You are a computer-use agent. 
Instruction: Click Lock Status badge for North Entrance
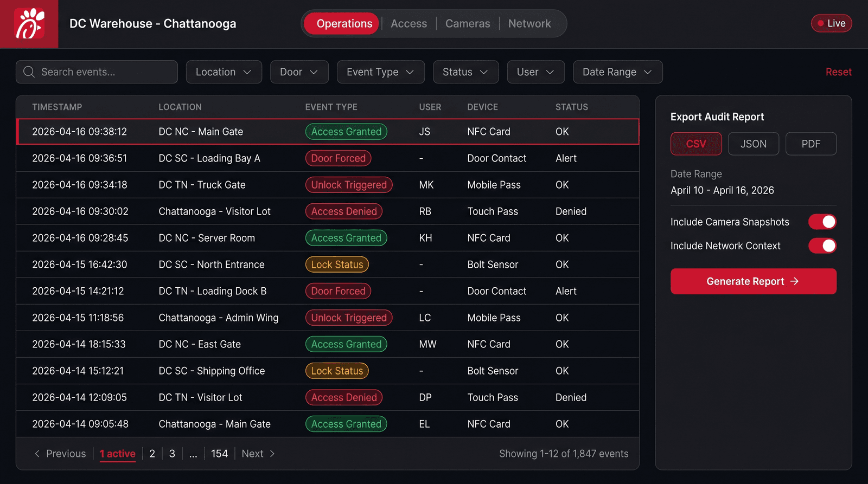(x=337, y=264)
